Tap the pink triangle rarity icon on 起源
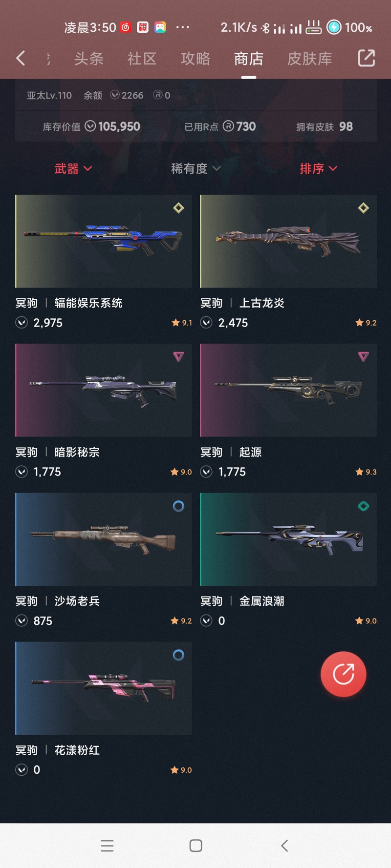Viewport: 391px width, 868px height. pos(363,357)
